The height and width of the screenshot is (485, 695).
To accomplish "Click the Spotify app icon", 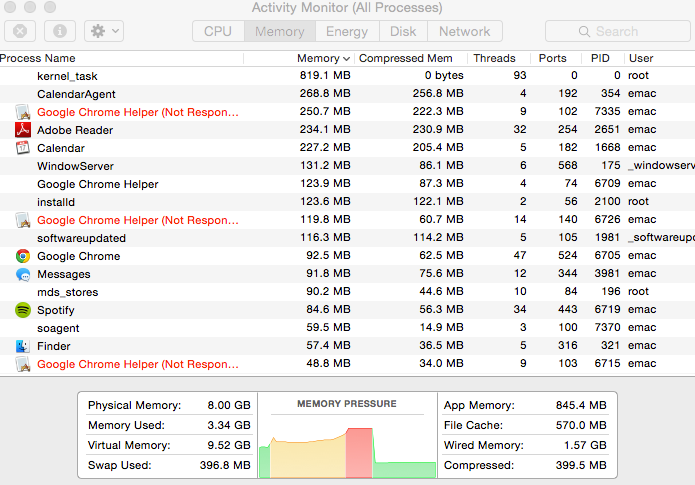I will (23, 310).
